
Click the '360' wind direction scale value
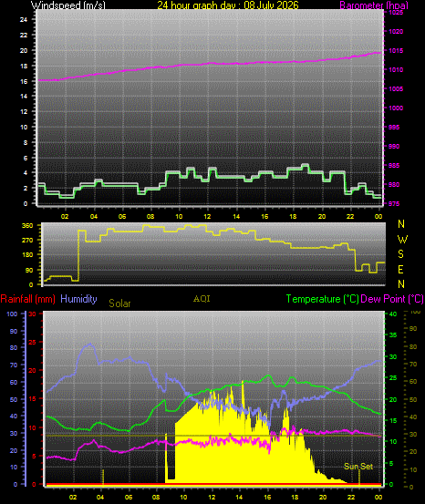click(x=27, y=226)
